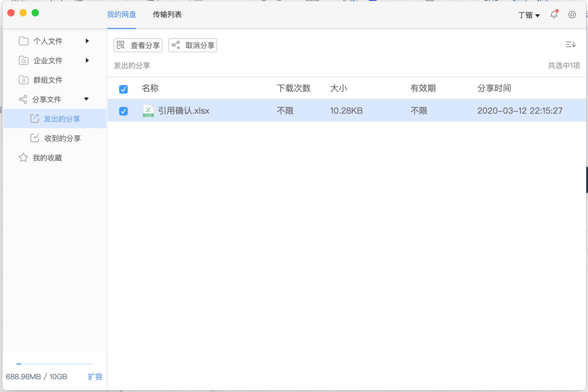Viewport: 588px width, 392px height.
Task: Switch to the 我的网盘 tab
Action: [122, 14]
